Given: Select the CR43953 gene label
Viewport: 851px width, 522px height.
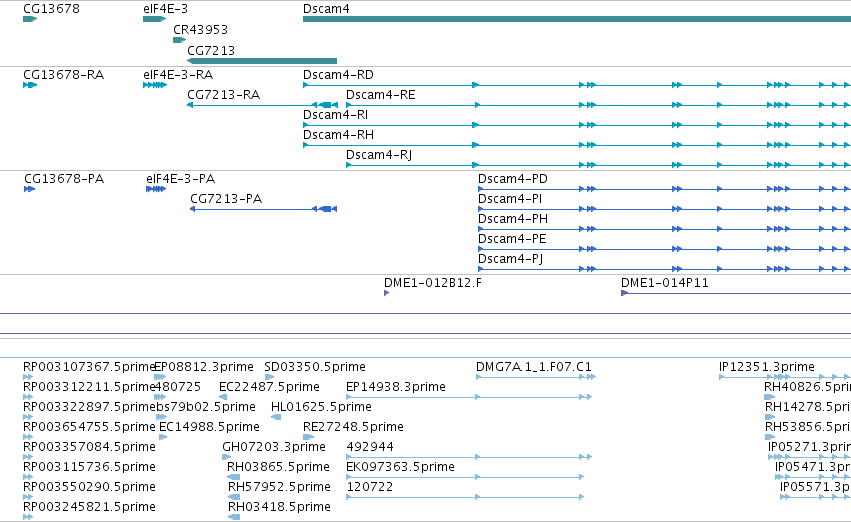Looking at the screenshot, I should point(200,29).
